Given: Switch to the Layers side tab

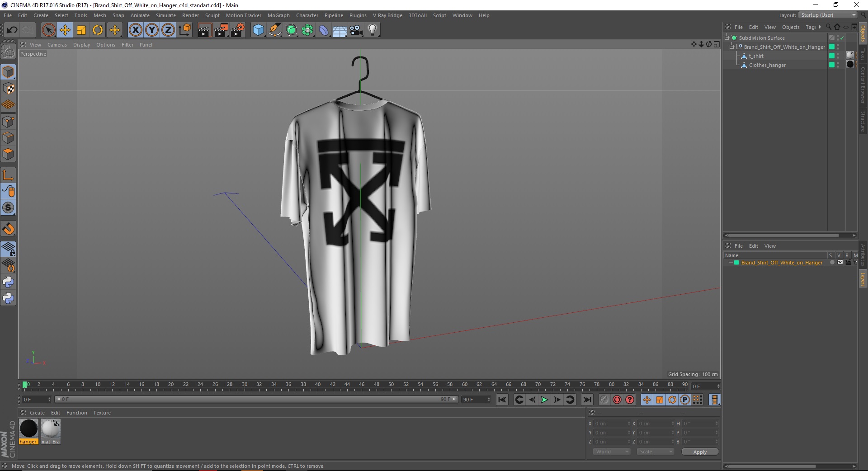Looking at the screenshot, I should [863, 279].
